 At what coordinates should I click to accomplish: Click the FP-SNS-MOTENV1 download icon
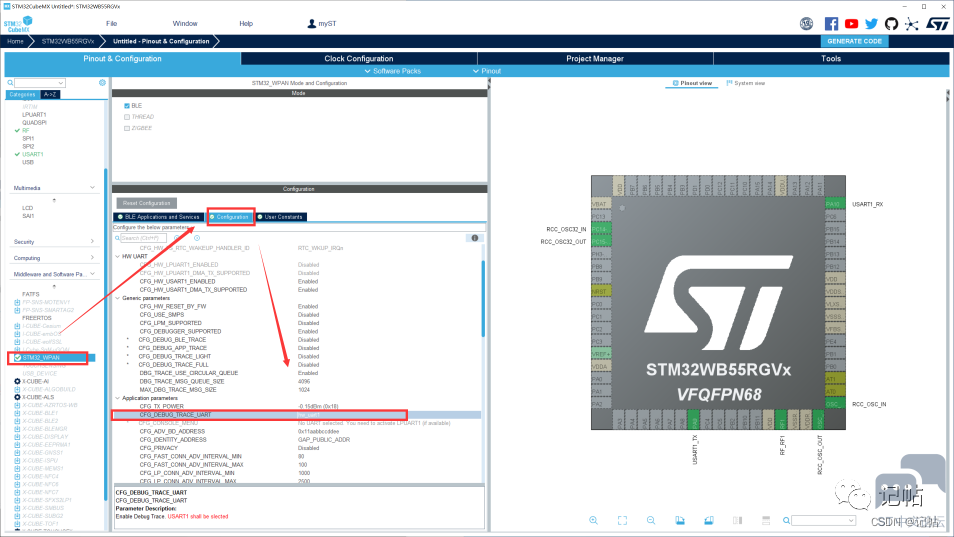17,302
